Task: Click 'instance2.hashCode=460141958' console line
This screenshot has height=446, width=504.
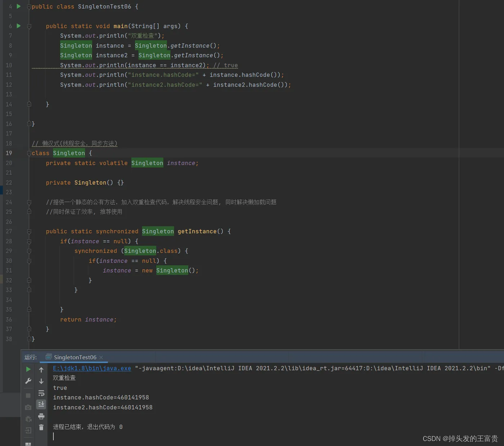Action: pyautogui.click(x=103, y=407)
